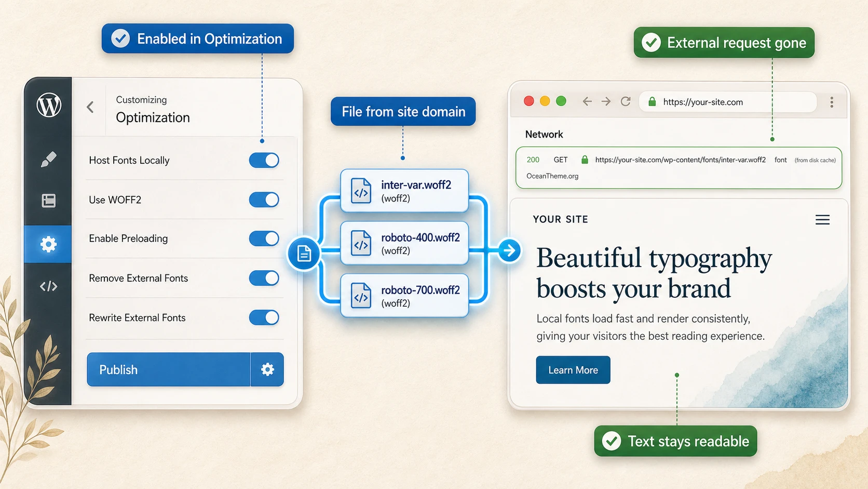Image resolution: width=868 pixels, height=489 pixels.
Task: Click the font request URL in Network
Action: pyautogui.click(x=680, y=160)
